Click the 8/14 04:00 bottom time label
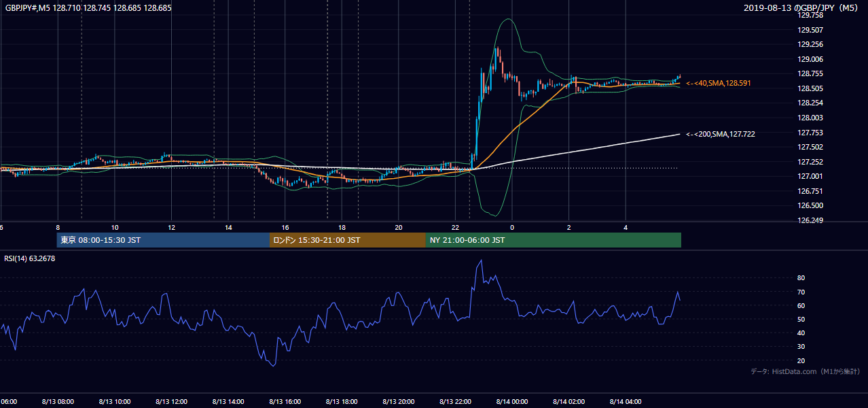 [625, 401]
